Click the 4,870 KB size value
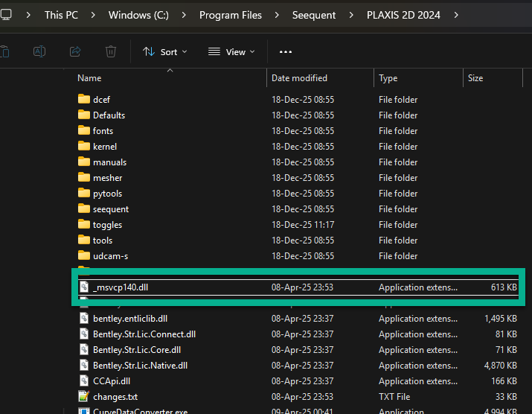This screenshot has width=532, height=414. point(501,366)
